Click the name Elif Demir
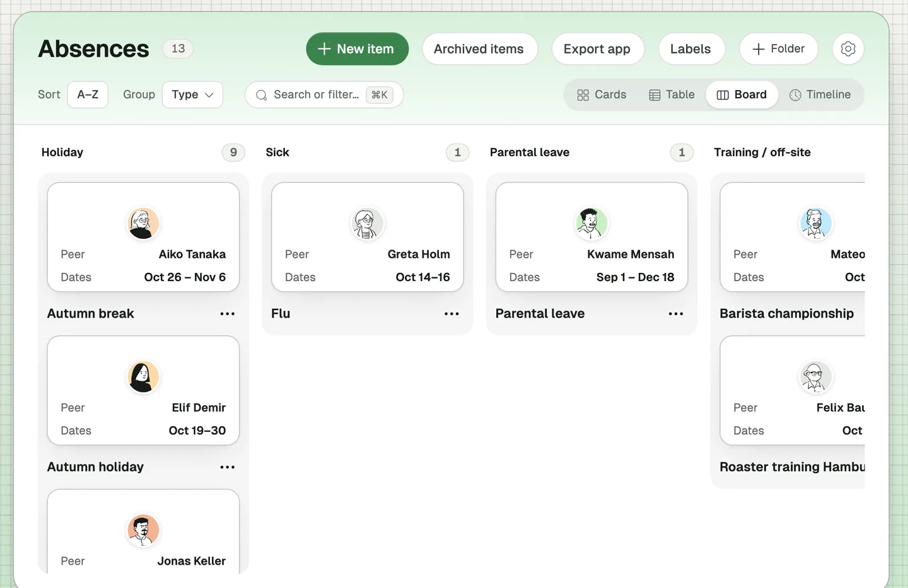This screenshot has height=588, width=908. pos(199,408)
